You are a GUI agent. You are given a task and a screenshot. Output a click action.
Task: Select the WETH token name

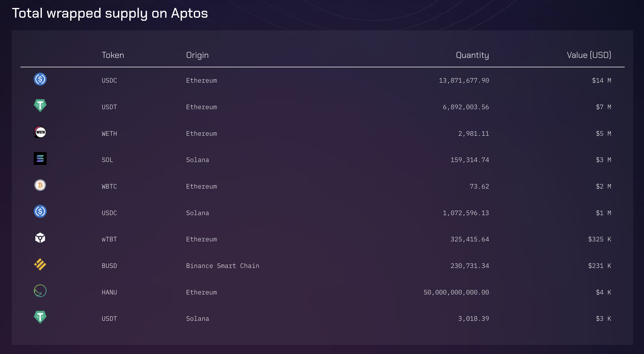point(109,134)
